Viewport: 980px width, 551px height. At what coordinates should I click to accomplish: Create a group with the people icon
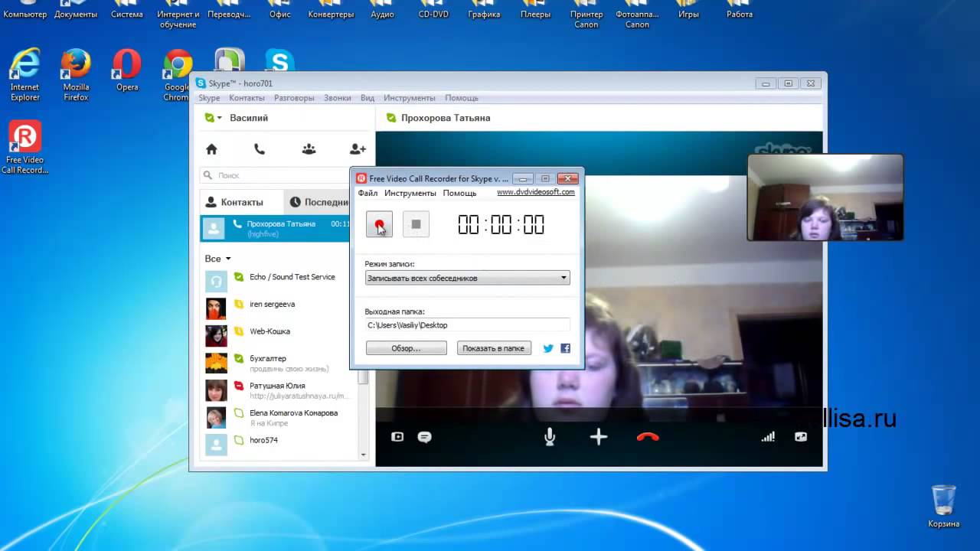point(309,149)
